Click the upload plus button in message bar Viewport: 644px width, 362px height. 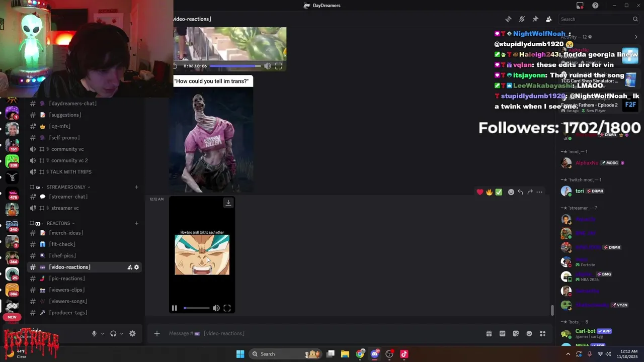point(157,333)
